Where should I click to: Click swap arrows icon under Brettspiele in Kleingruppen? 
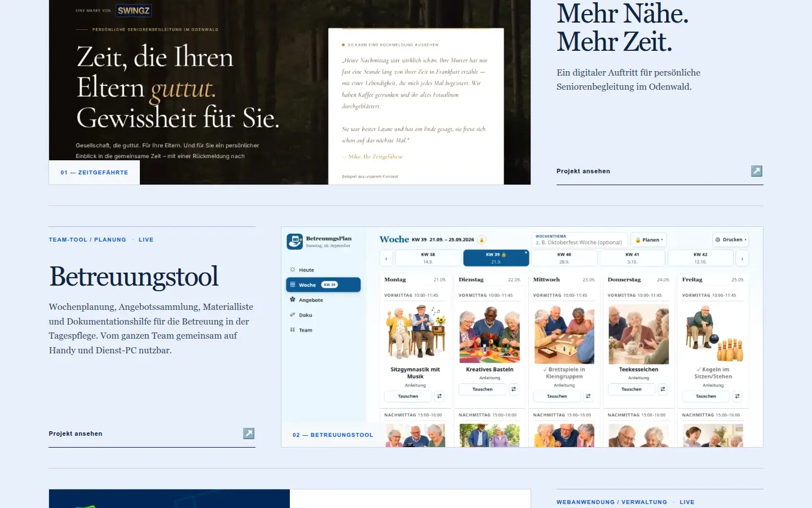588,396
